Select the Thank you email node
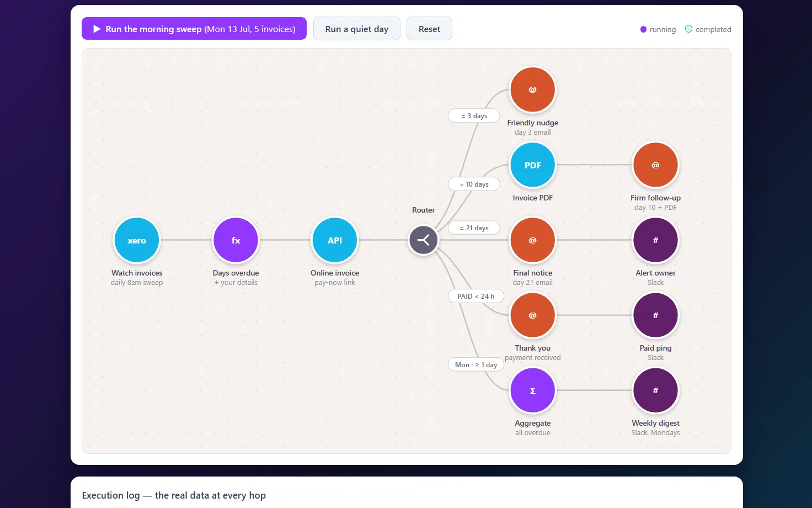This screenshot has height=508, width=812. pos(533,315)
